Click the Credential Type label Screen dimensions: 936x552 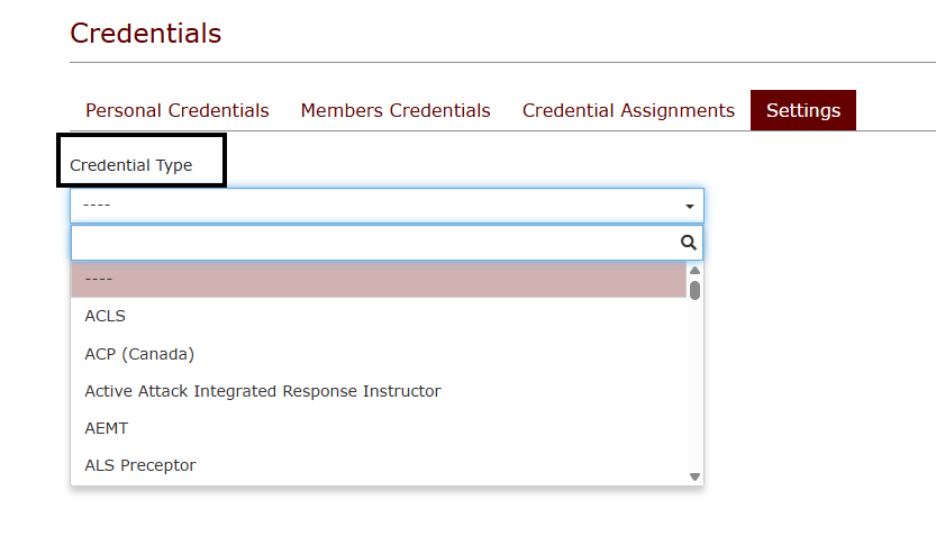131,165
